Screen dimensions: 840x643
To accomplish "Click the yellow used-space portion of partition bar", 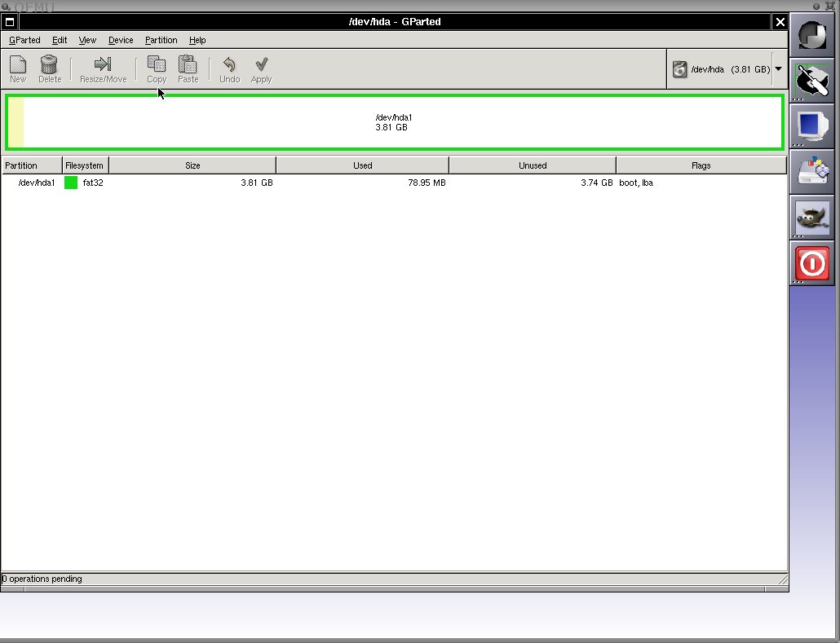I will click(x=16, y=122).
